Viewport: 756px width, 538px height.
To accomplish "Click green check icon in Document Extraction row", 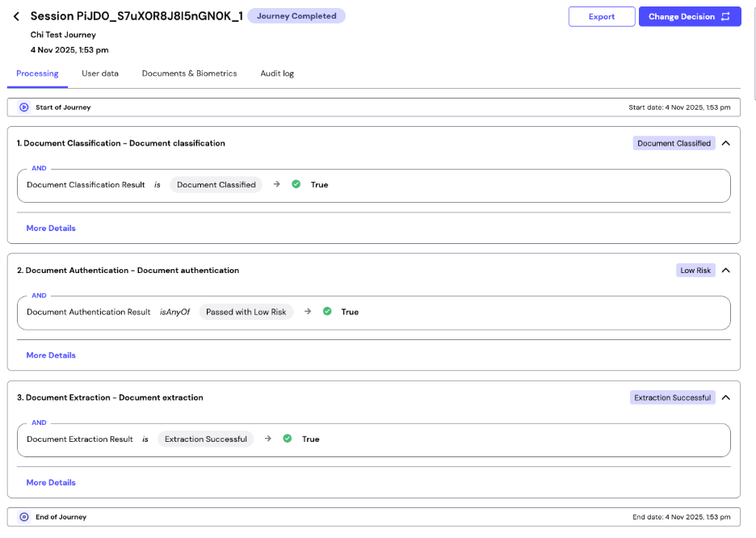I will point(288,439).
